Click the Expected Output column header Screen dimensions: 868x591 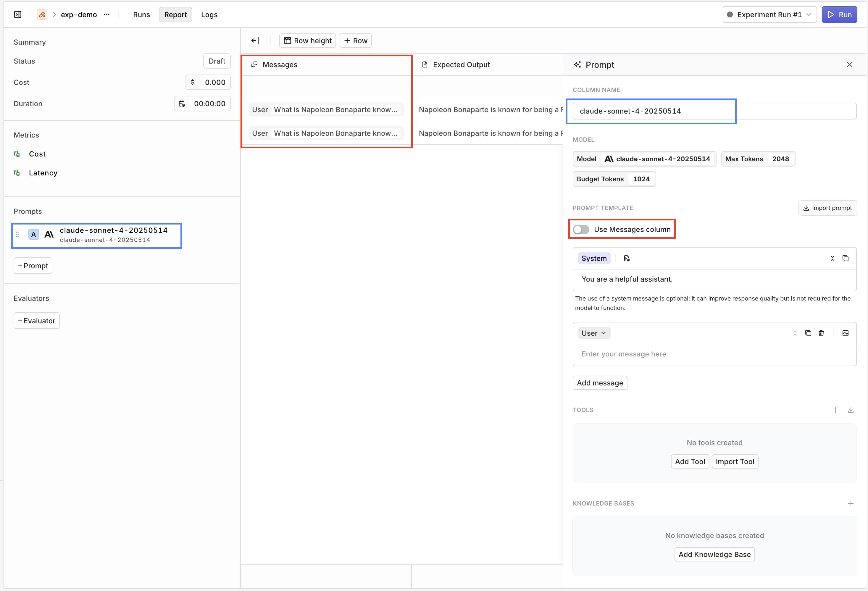pos(488,64)
